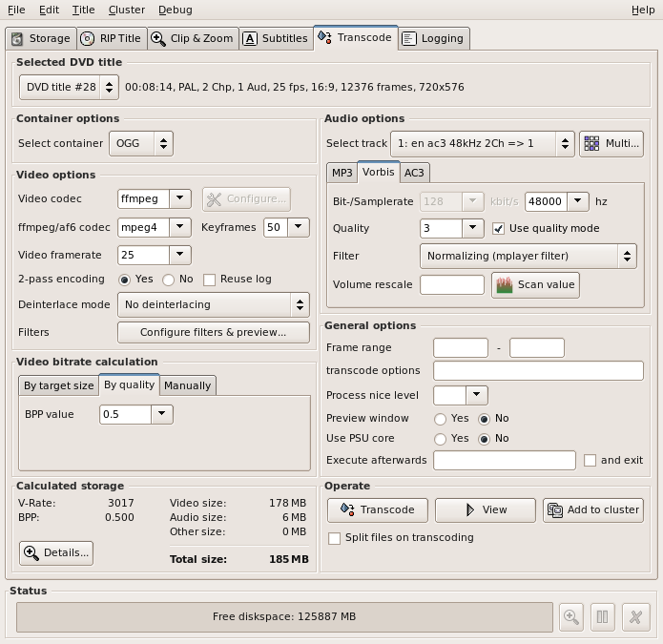663x644 pixels.
Task: Click Add to cluster button
Action: tap(592, 509)
